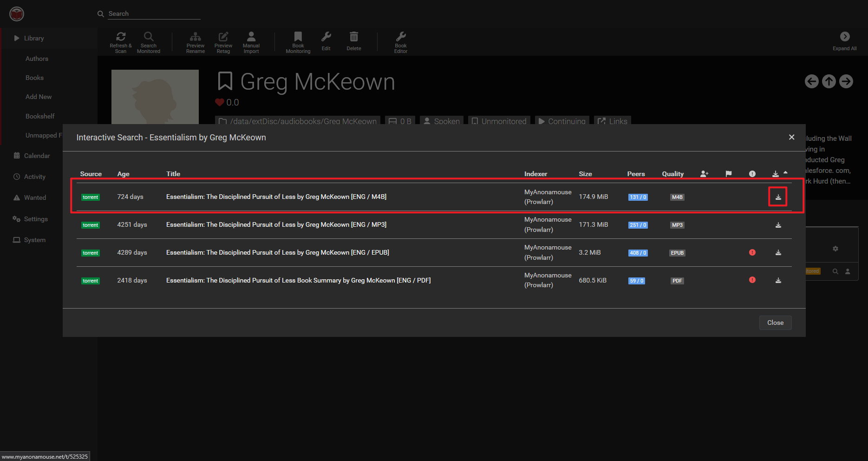The height and width of the screenshot is (461, 868).
Task: Open the Activity menu in sidebar
Action: point(34,177)
